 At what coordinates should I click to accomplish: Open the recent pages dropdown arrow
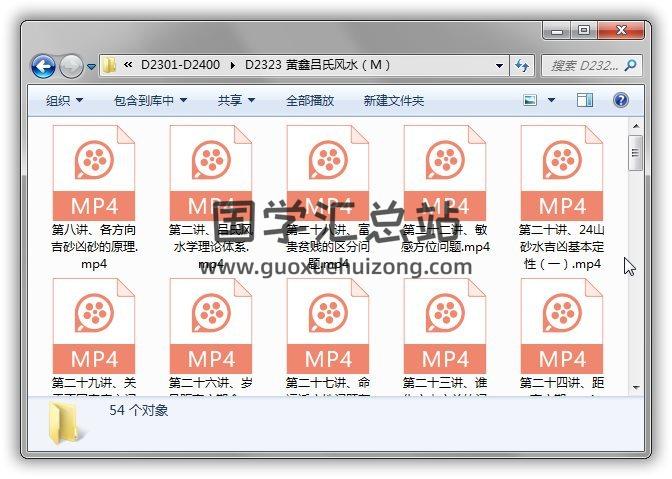[91, 67]
